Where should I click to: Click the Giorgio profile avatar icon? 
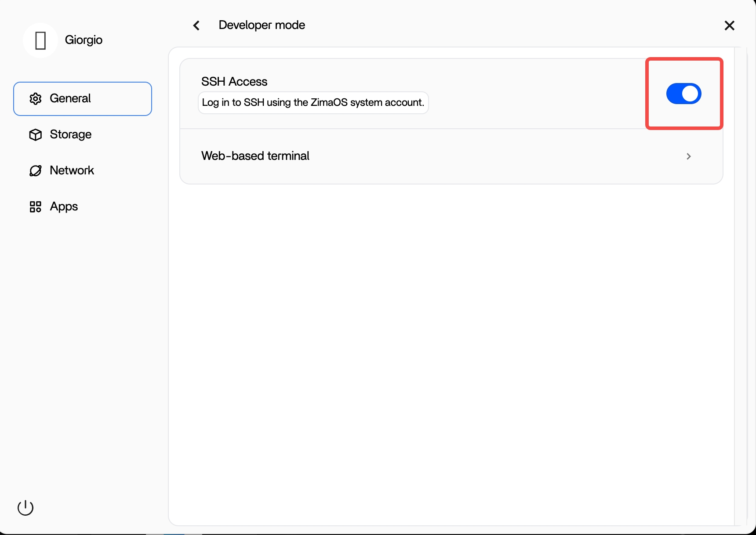pyautogui.click(x=40, y=40)
